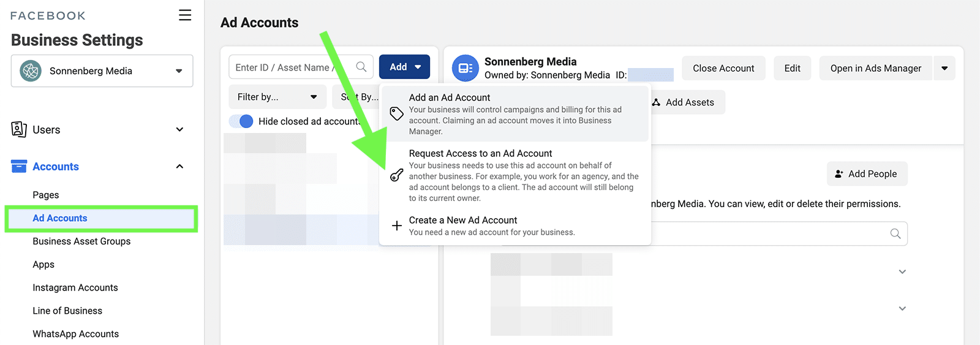980x345 pixels.
Task: Select Ad Accounts in the sidebar
Action: (101, 218)
